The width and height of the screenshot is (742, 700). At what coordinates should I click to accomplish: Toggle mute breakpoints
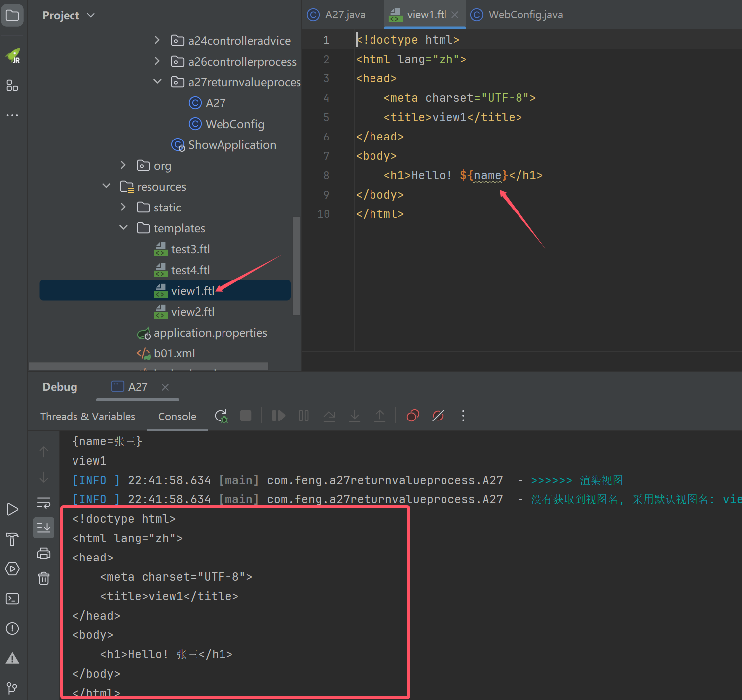[438, 416]
